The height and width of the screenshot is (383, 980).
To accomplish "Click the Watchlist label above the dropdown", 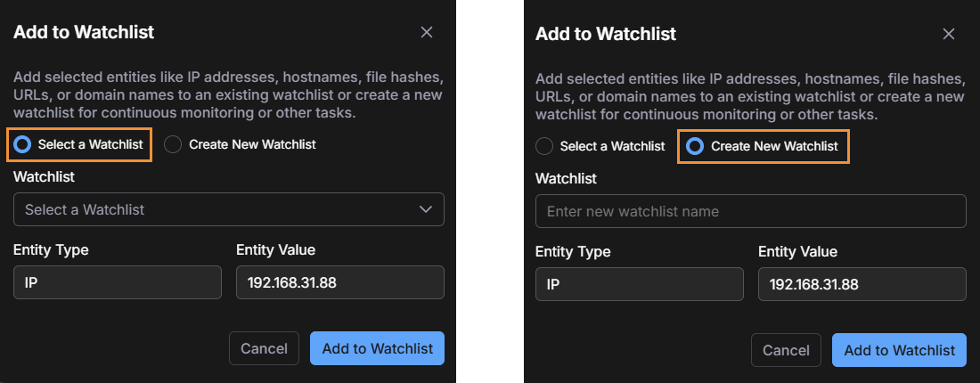I will 44,176.
